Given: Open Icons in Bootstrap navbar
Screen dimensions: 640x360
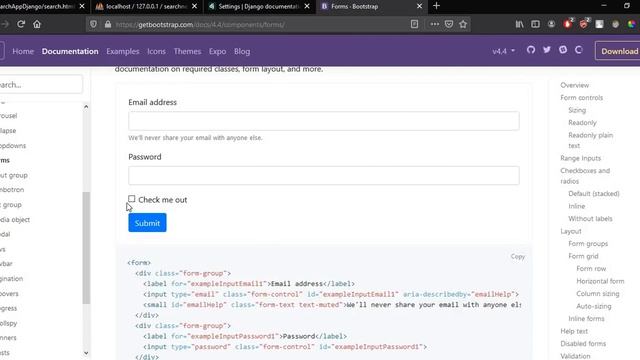Looking at the screenshot, I should (156, 51).
